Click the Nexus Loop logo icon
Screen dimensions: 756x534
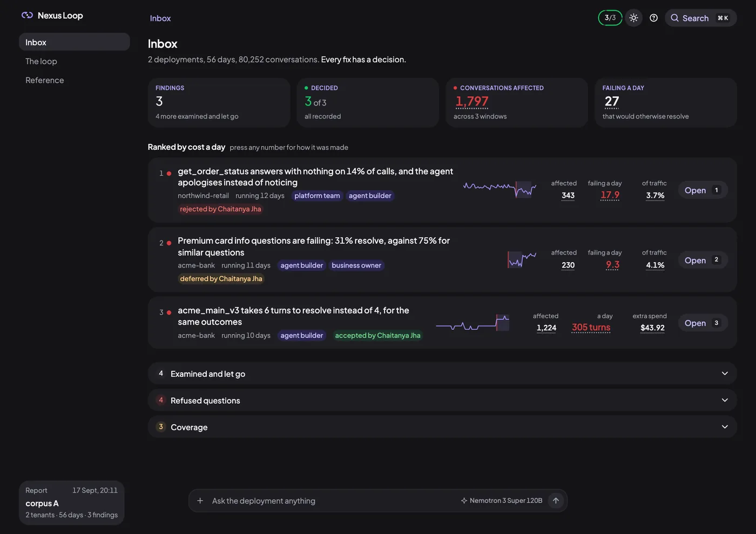coord(27,15)
